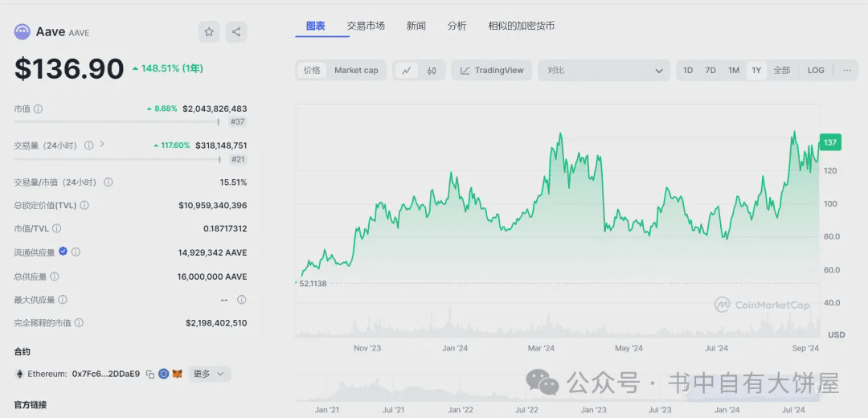868x418 pixels.
Task: Click 148.51% (1年) change label
Action: pyautogui.click(x=168, y=68)
